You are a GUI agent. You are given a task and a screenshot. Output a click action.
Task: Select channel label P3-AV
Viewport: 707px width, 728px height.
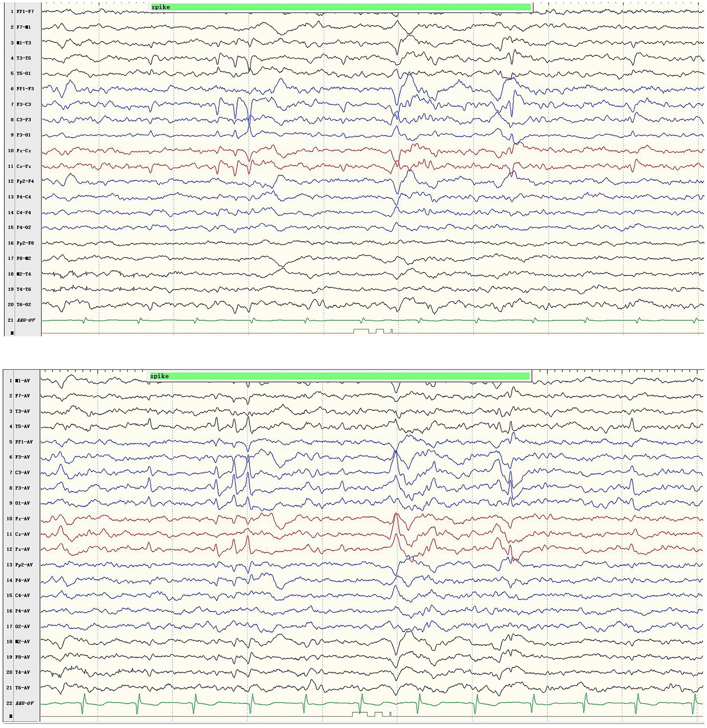(22, 488)
